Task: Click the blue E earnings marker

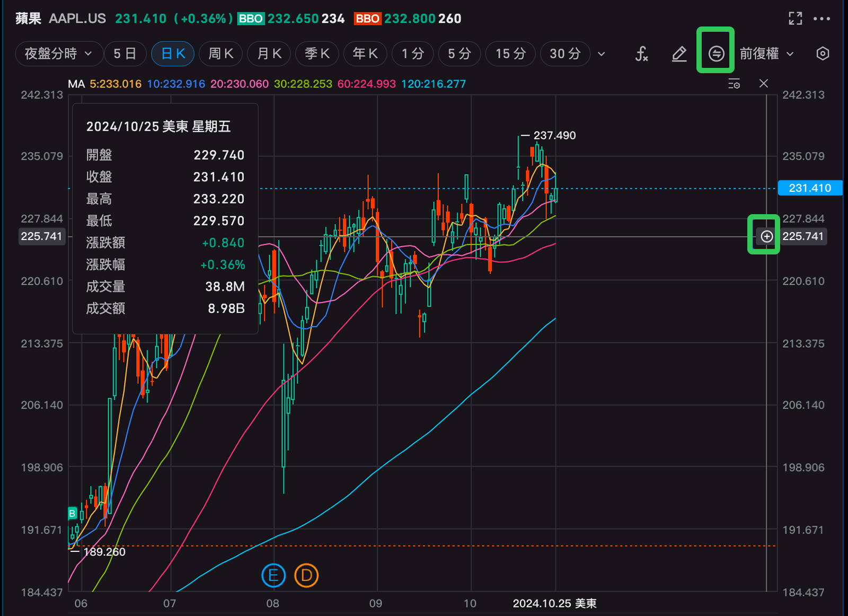Action: point(273,575)
